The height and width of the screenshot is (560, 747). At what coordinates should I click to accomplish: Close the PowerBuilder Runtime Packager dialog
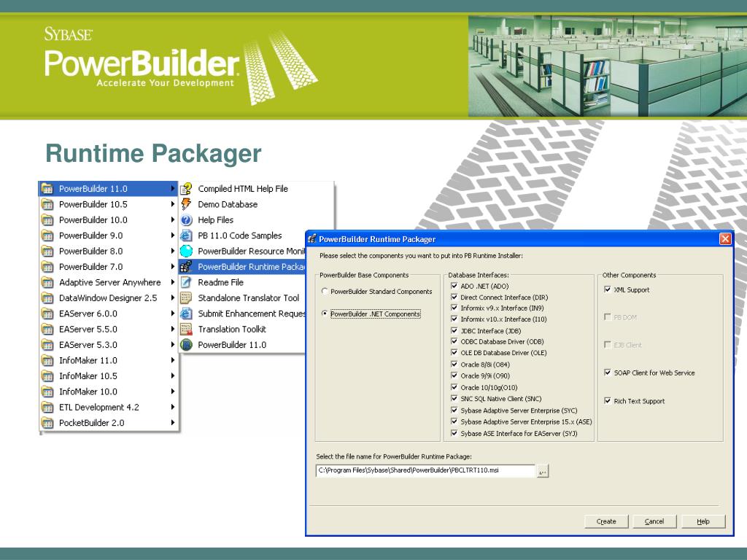[724, 239]
